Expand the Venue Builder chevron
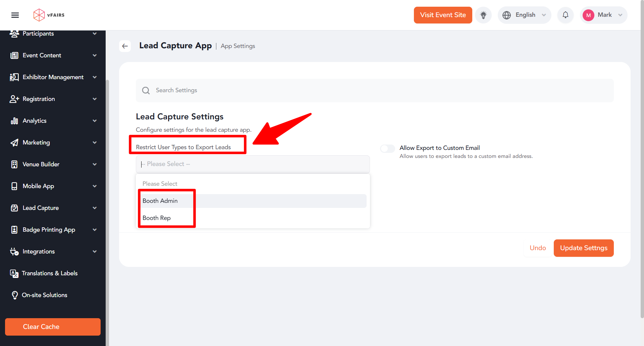644x346 pixels. click(95, 164)
